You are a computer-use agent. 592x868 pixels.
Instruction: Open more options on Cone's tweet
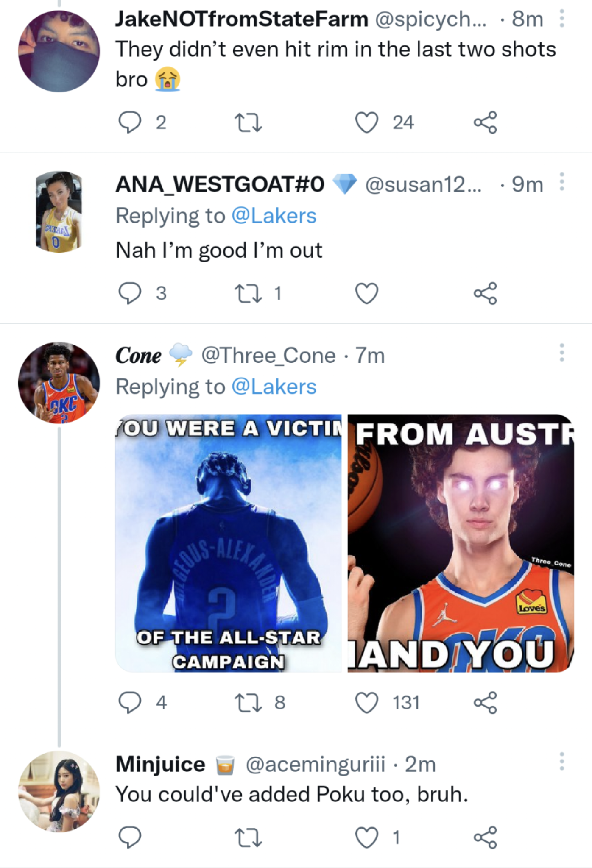[561, 353]
